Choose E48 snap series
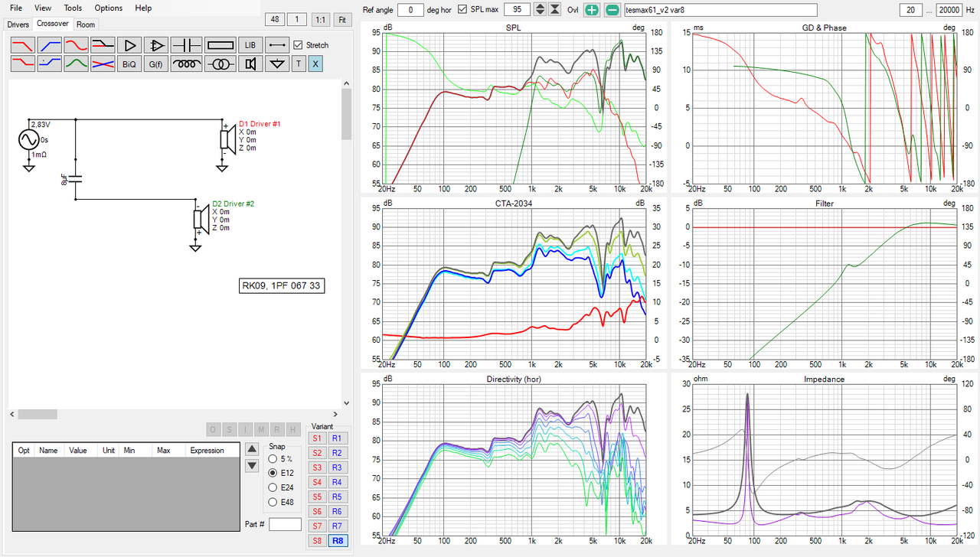Screen dimensions: 980x557 (x=273, y=503)
